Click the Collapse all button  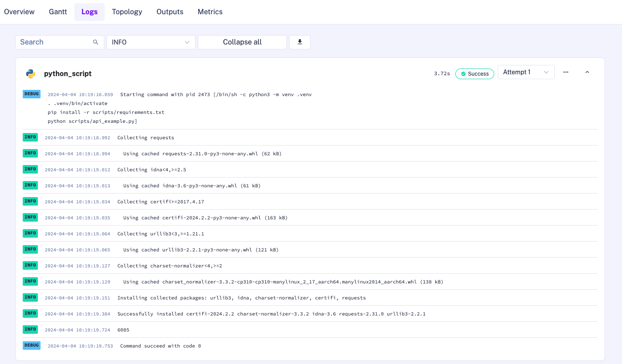point(242,42)
